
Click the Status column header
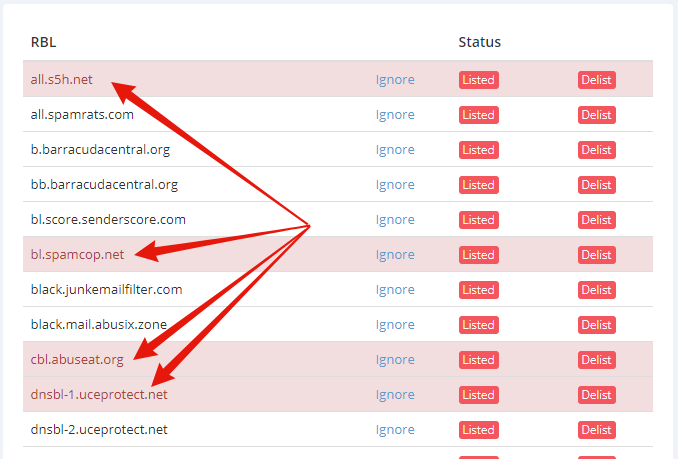point(480,42)
